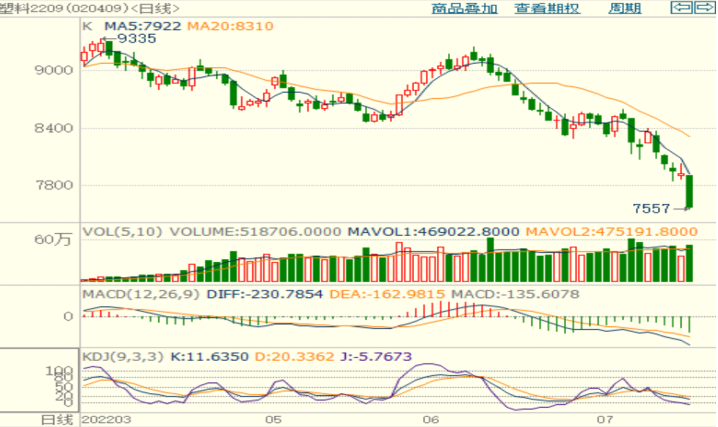Click the J:-5.7673 value label
Image resolution: width=718 pixels, height=427 pixels.
pyautogui.click(x=388, y=353)
